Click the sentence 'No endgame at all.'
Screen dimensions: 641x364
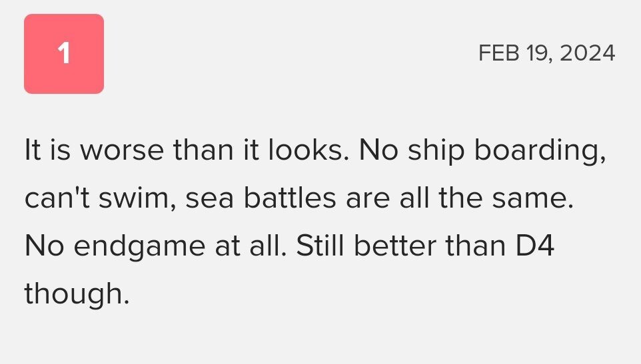(x=156, y=246)
